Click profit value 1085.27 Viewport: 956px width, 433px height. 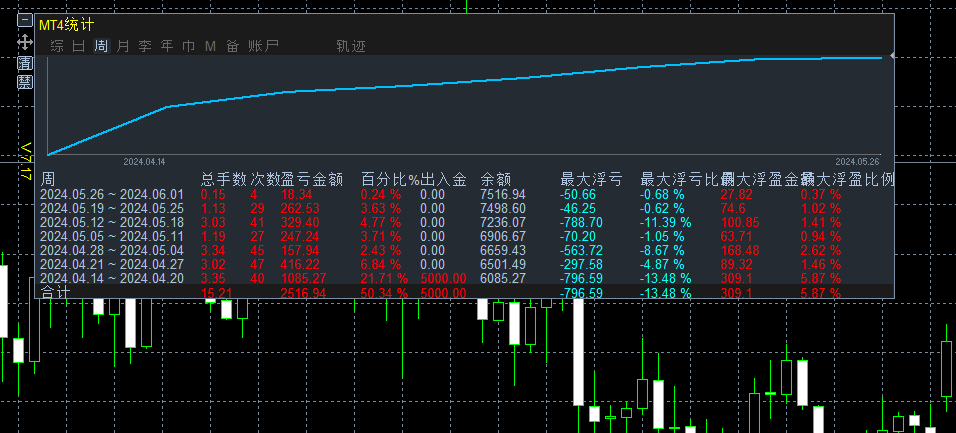coord(303,278)
